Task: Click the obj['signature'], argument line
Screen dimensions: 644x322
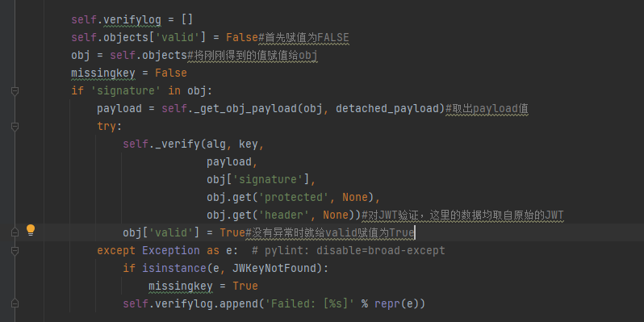Action: (x=261, y=179)
